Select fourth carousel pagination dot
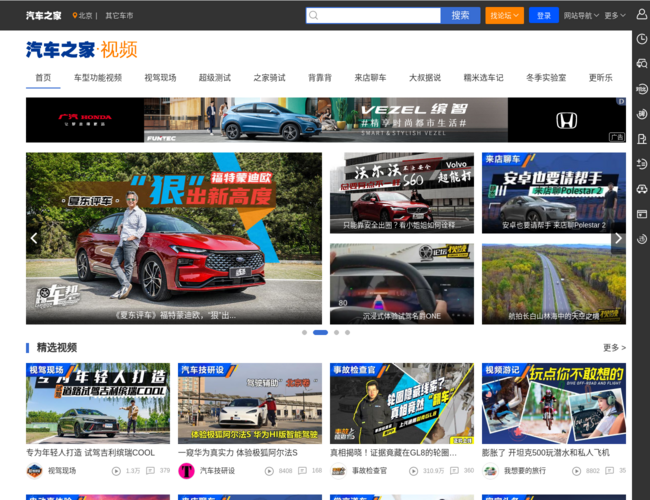 (347, 333)
